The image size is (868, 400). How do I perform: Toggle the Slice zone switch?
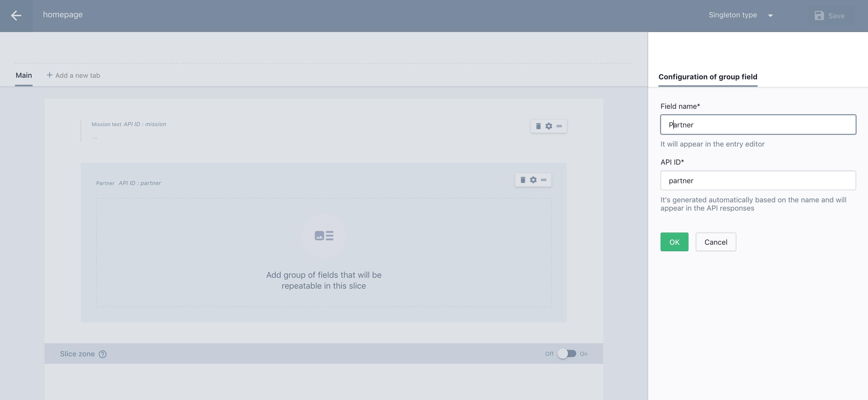pos(567,353)
